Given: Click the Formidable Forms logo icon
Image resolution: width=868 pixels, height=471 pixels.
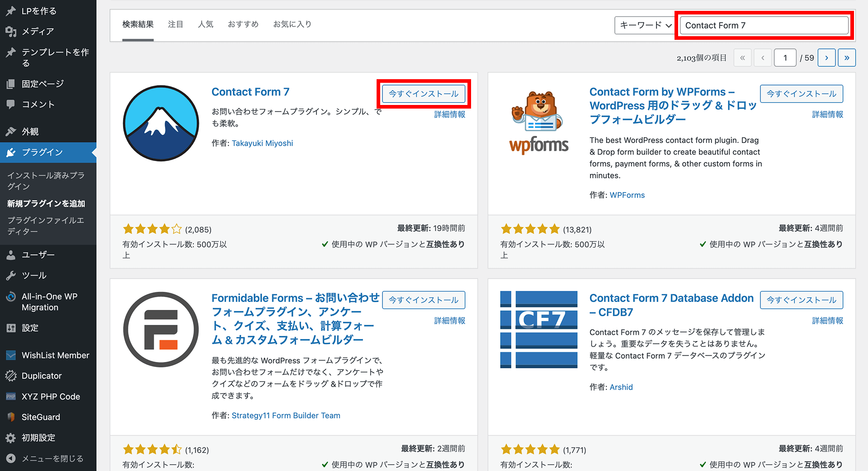Looking at the screenshot, I should 161,329.
